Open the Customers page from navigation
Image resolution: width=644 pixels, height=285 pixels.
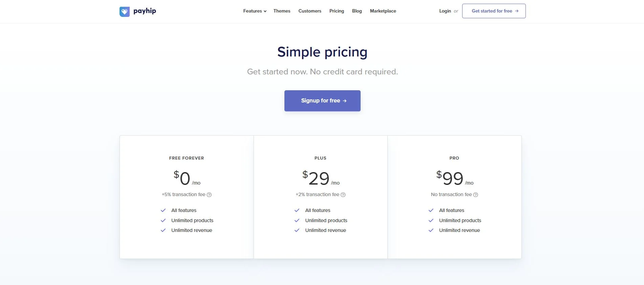(x=309, y=11)
